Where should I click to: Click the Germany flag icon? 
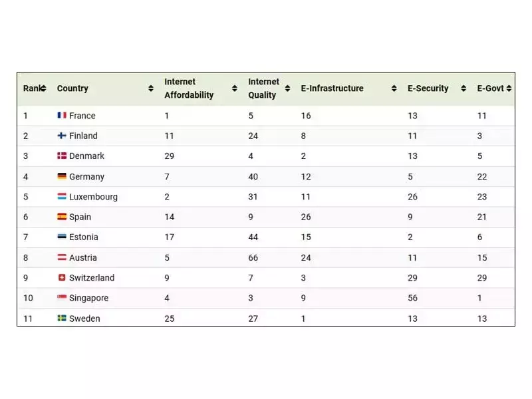[x=62, y=176]
